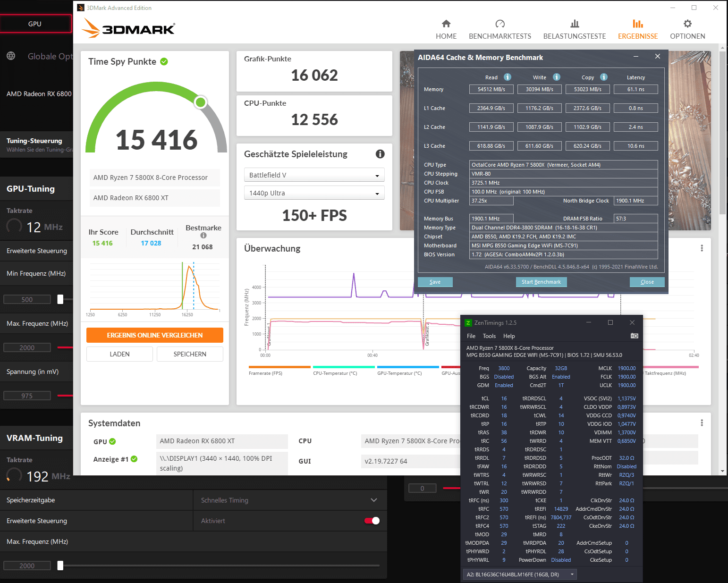
Task: Click the LADEN button
Action: click(119, 354)
